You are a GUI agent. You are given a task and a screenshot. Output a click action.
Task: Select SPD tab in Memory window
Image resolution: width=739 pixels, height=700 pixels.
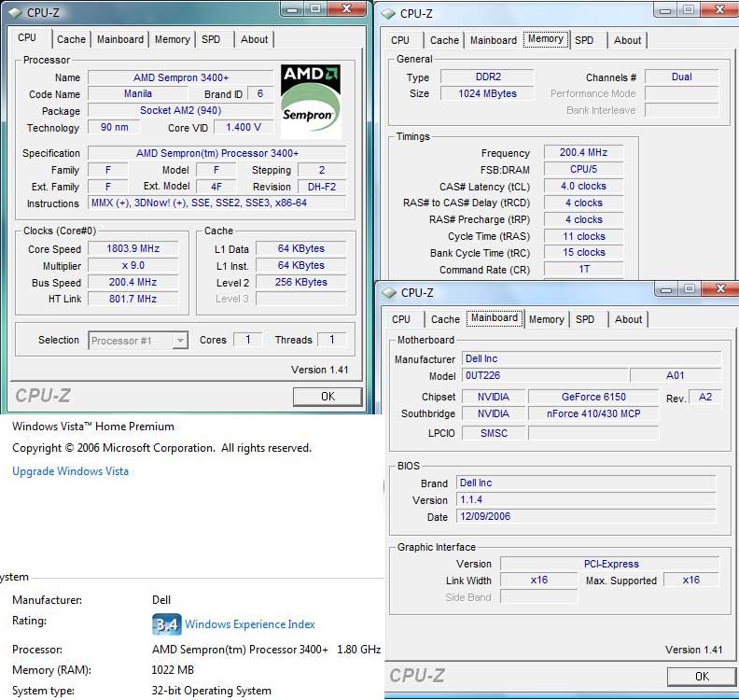(x=584, y=40)
